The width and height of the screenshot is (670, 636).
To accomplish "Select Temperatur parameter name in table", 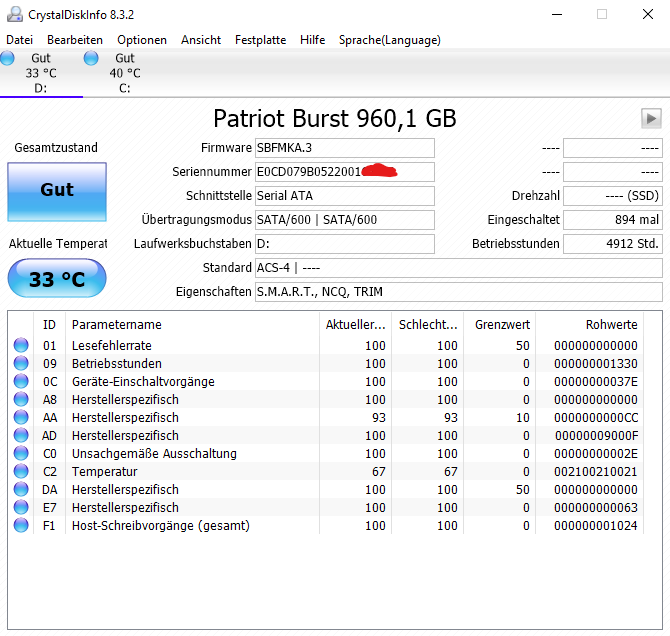I will click(x=105, y=471).
